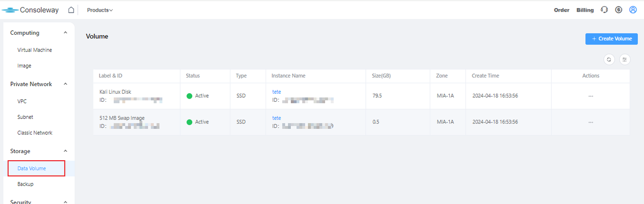644x204 pixels.
Task: Open the user account profile icon
Action: 633,10
